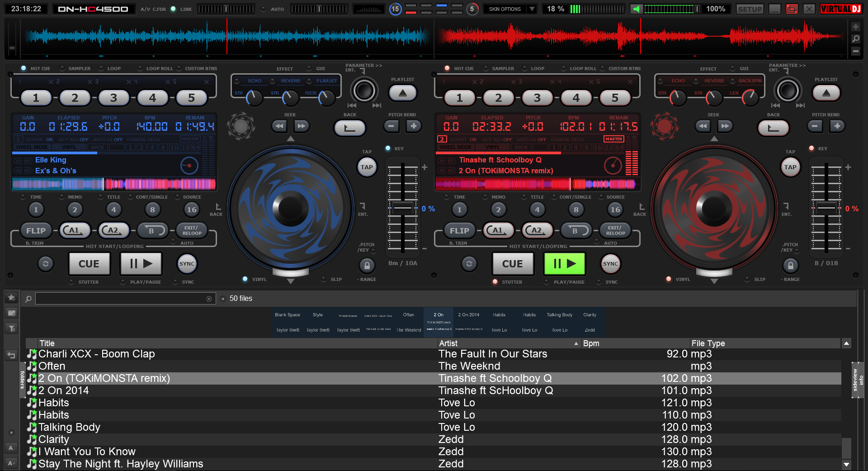868x471 pixels.
Task: Click the left deck SYNC button
Action: pos(187,264)
